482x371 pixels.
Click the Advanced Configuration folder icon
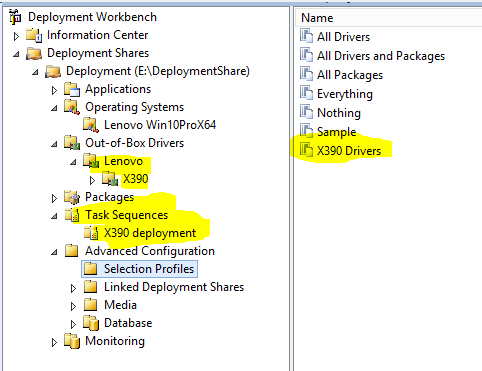pos(71,251)
